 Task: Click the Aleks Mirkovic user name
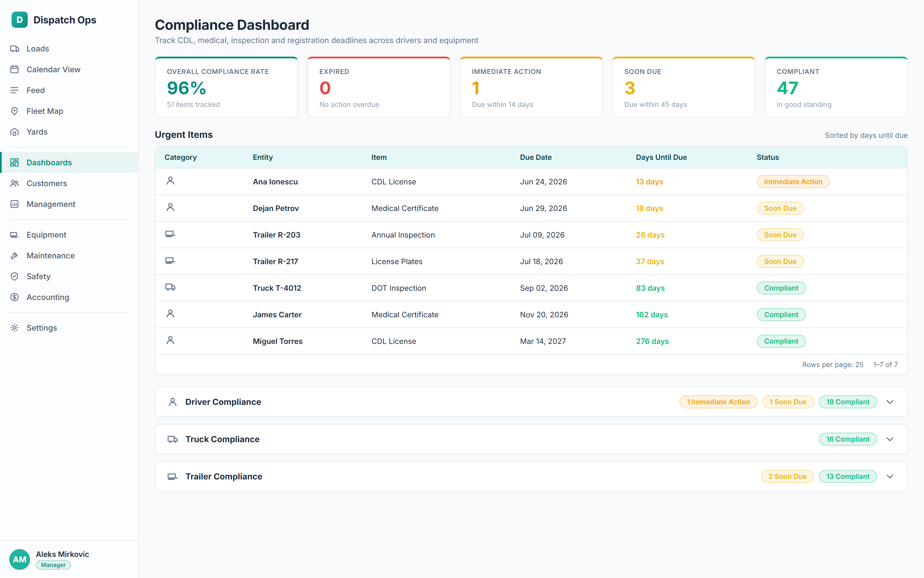(x=62, y=554)
